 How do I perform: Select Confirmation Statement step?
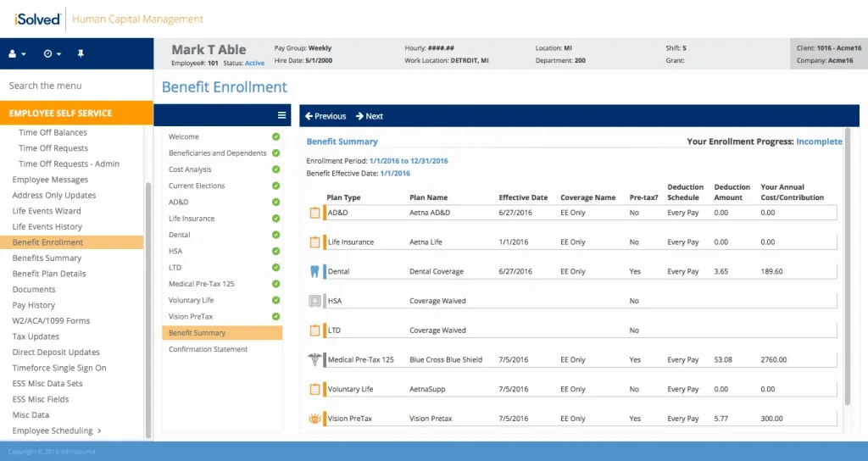209,349
